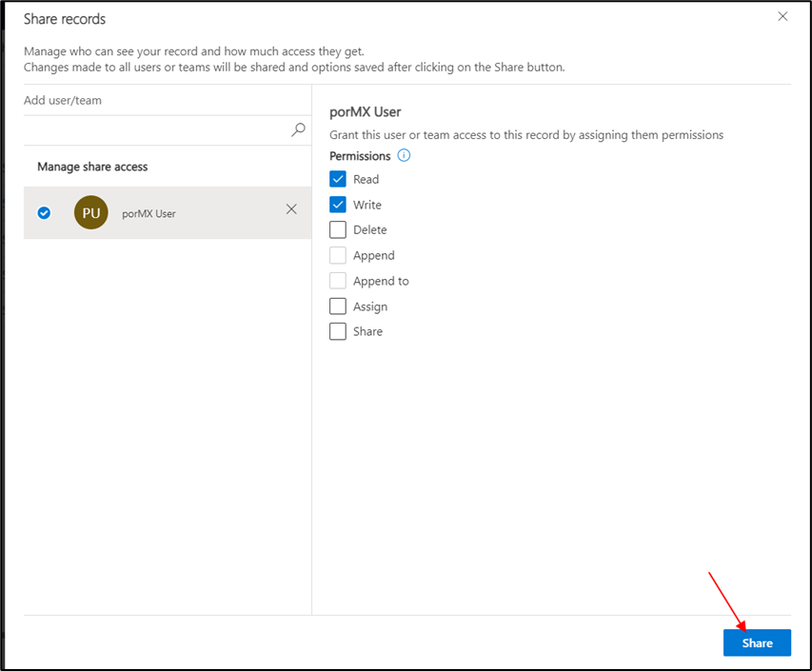This screenshot has height=671, width=812.
Task: Click the porMX User heading in permissions panel
Action: coord(365,112)
